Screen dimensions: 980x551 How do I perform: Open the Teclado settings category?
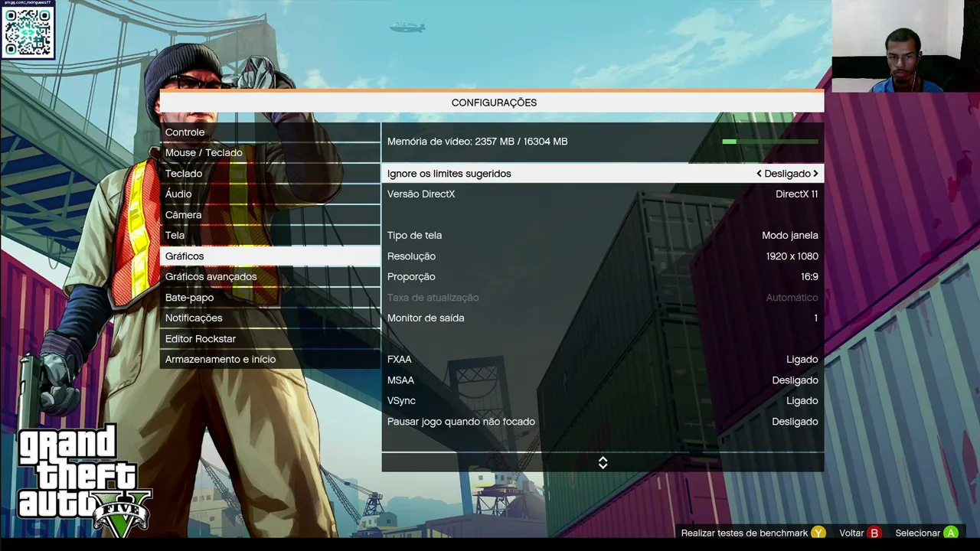[x=270, y=174]
